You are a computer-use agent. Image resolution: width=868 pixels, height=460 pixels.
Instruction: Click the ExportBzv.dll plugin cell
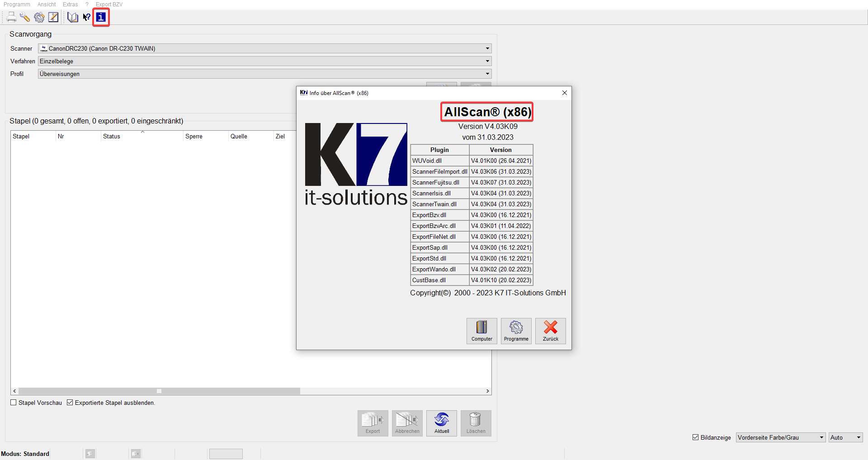pyautogui.click(x=440, y=215)
